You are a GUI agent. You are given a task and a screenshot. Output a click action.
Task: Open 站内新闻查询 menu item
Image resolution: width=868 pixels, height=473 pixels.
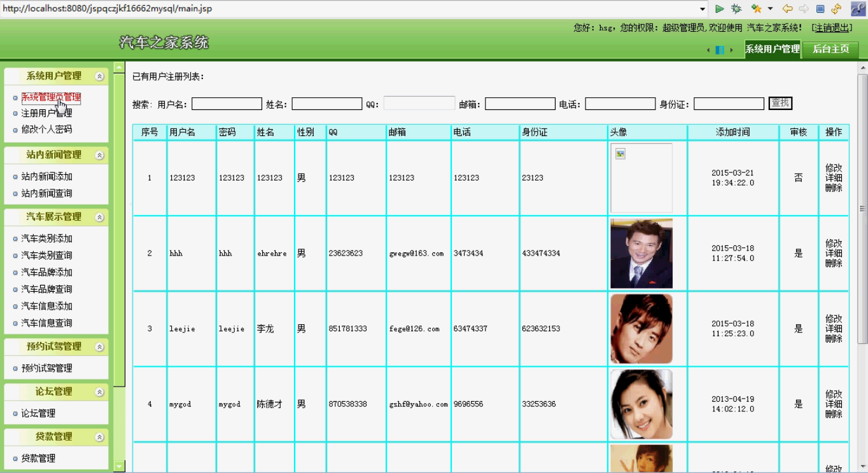tap(46, 193)
